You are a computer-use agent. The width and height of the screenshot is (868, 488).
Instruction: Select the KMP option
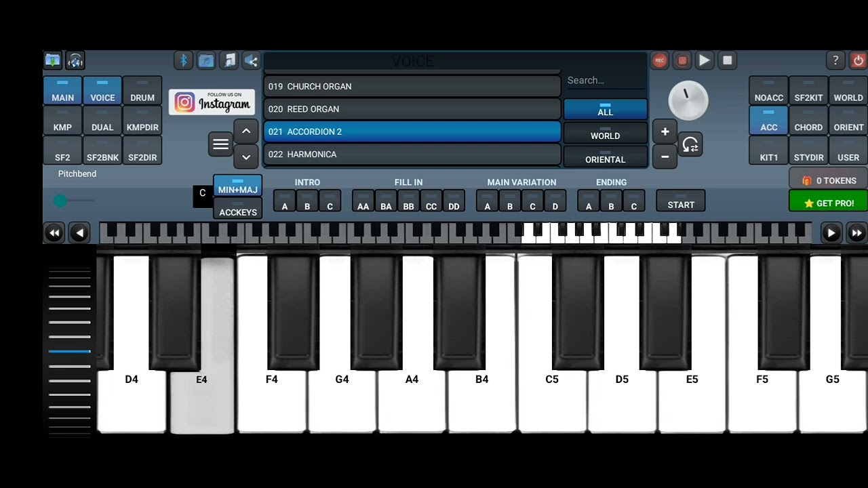point(62,121)
